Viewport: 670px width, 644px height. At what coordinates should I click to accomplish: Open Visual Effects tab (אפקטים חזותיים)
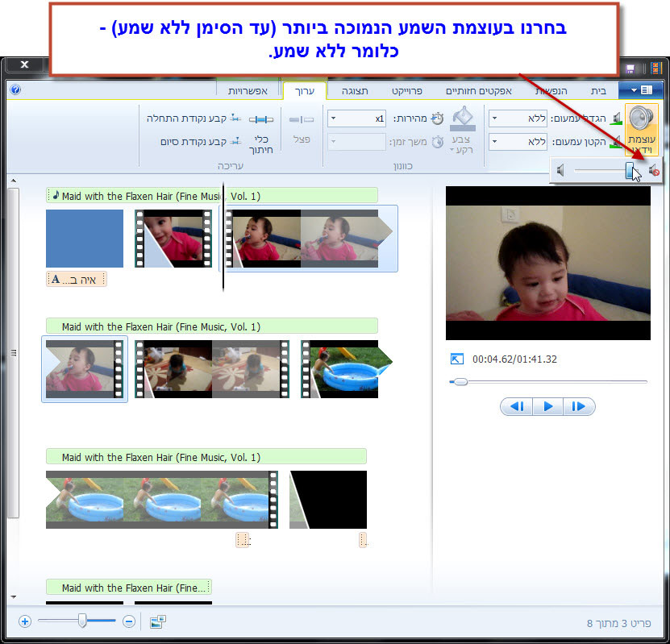click(x=479, y=91)
